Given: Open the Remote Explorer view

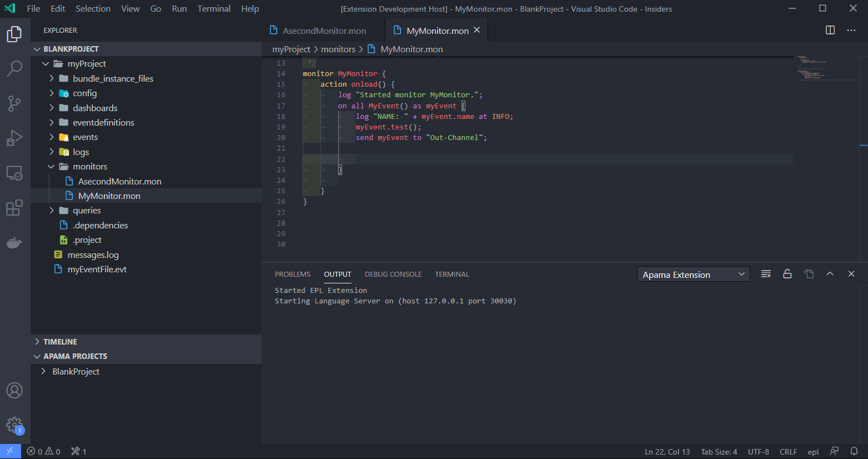Looking at the screenshot, I should pos(14,173).
